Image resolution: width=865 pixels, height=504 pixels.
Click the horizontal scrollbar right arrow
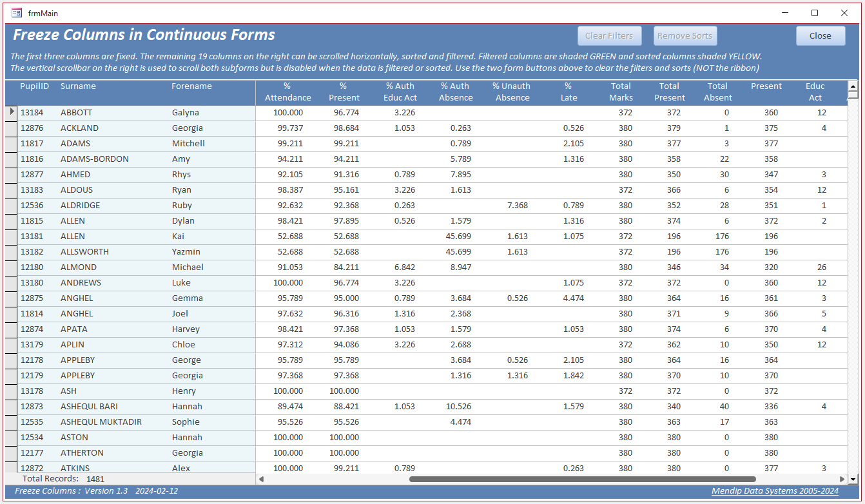tap(842, 479)
